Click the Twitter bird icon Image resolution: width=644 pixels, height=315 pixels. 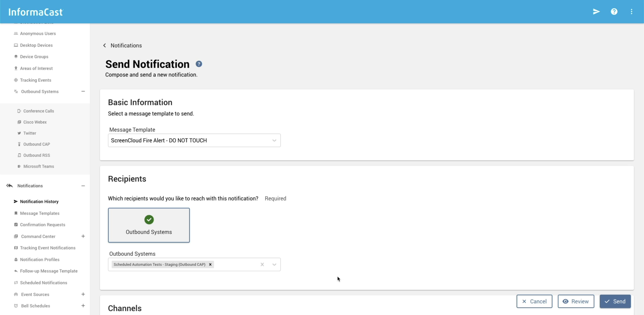click(x=19, y=133)
